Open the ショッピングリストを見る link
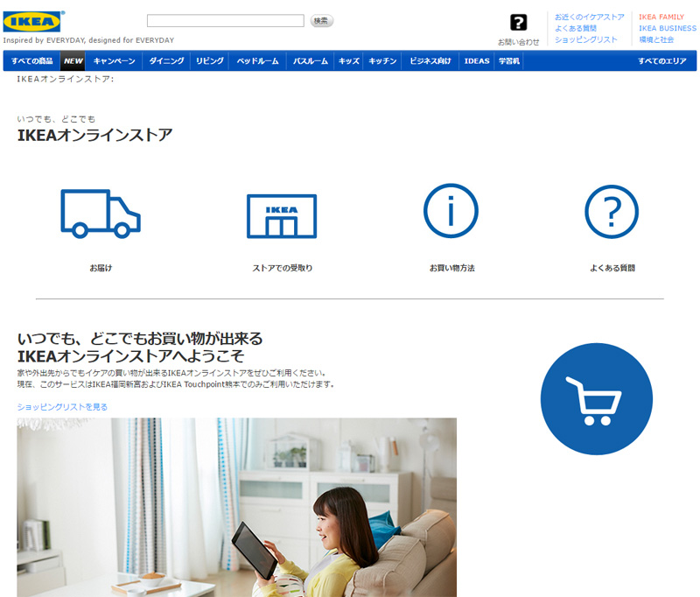700x597 pixels. [x=62, y=407]
